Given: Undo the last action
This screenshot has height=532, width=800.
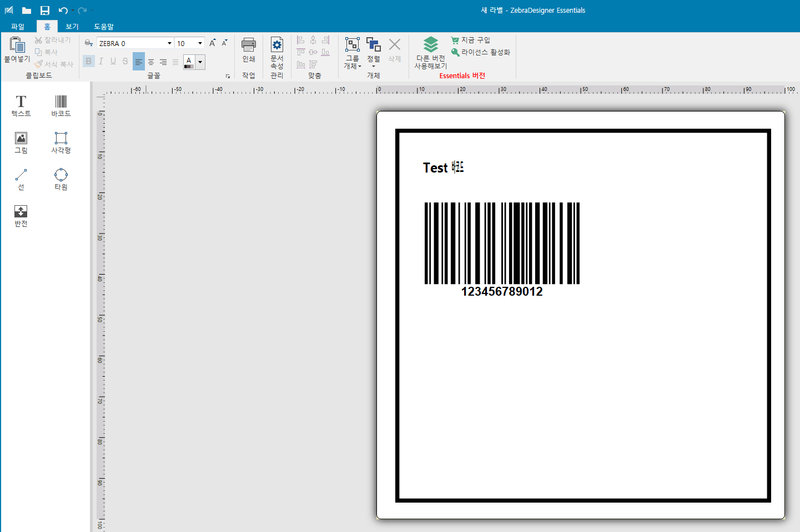Looking at the screenshot, I should [63, 11].
